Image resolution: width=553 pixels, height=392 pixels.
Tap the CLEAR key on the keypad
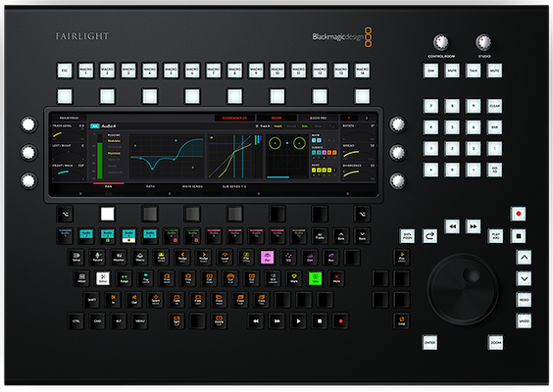pos(495,106)
